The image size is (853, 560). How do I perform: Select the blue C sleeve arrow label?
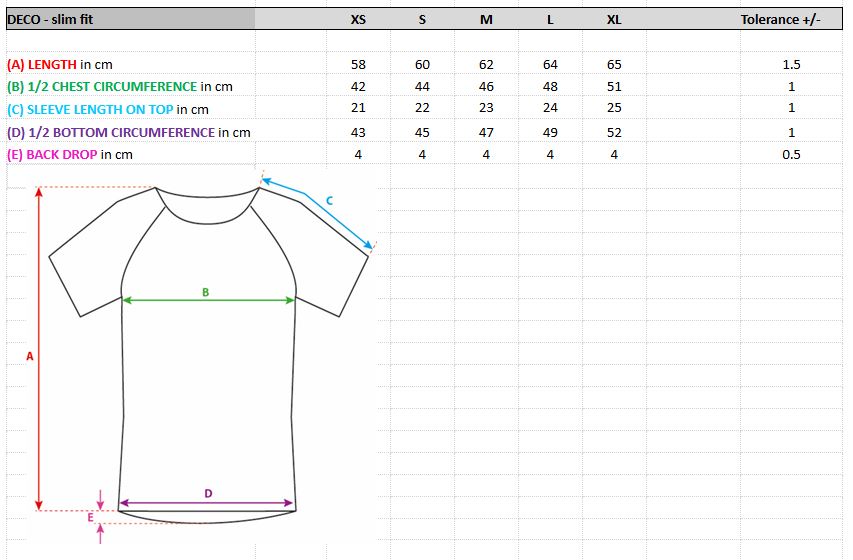(x=329, y=201)
